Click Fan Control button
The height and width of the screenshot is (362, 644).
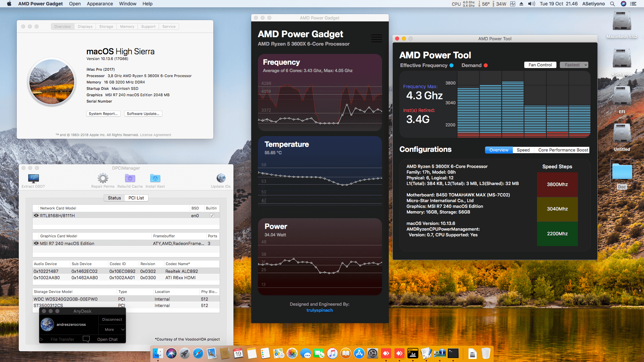pos(540,65)
